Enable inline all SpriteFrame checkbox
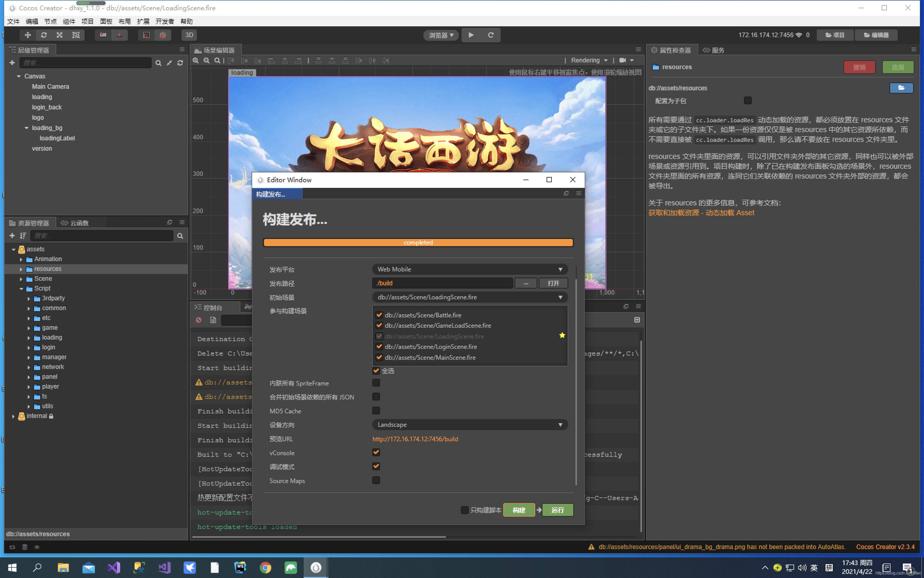The image size is (924, 578). [376, 383]
